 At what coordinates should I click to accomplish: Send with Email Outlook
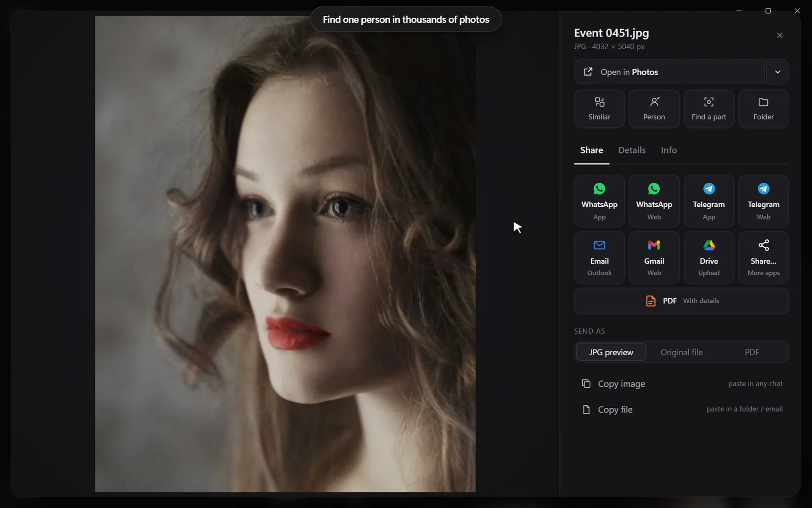point(599,258)
